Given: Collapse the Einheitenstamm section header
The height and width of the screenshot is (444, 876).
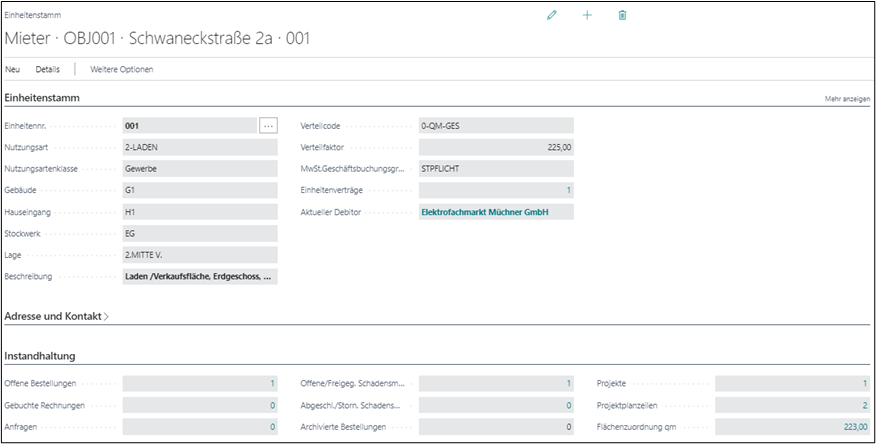Looking at the screenshot, I should (42, 97).
